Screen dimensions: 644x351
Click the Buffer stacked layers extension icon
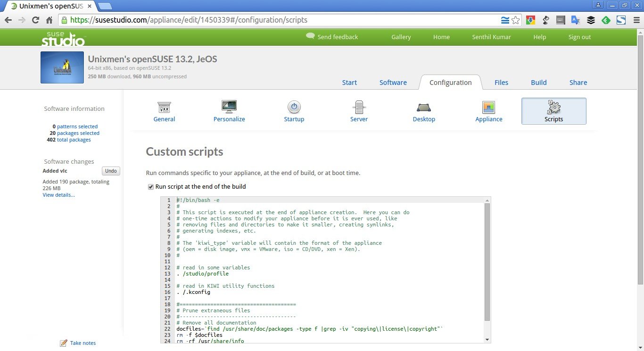point(591,20)
